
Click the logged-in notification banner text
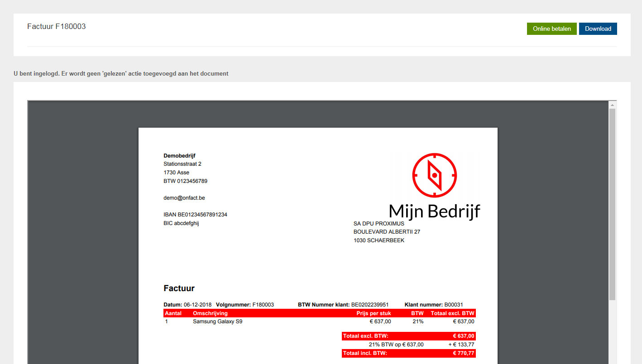[121, 73]
